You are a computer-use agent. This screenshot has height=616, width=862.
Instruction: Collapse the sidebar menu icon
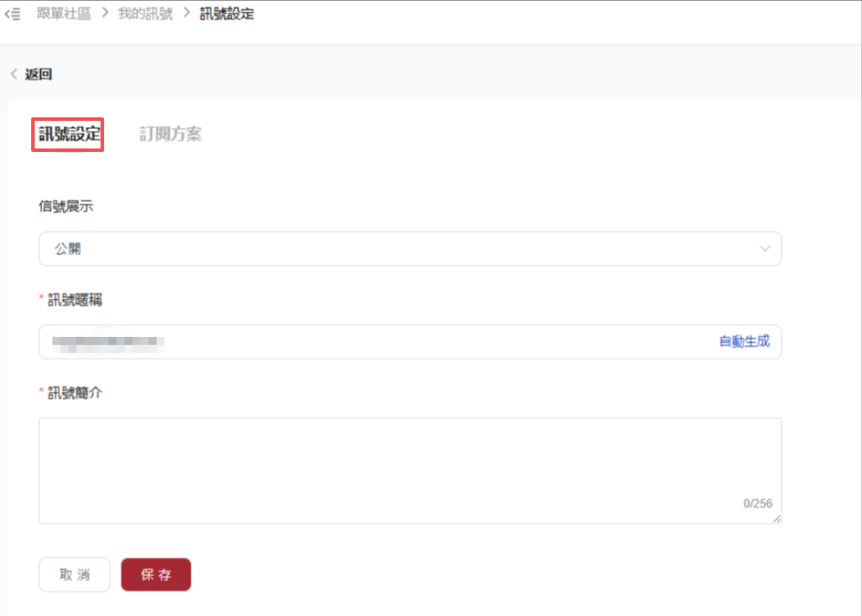point(12,13)
